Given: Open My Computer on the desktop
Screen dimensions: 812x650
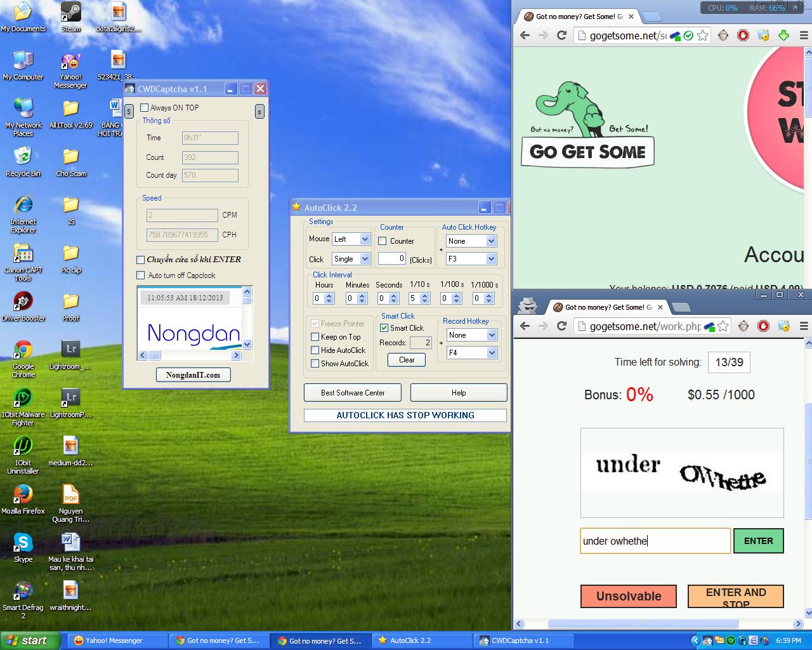Looking at the screenshot, I should coord(23,65).
